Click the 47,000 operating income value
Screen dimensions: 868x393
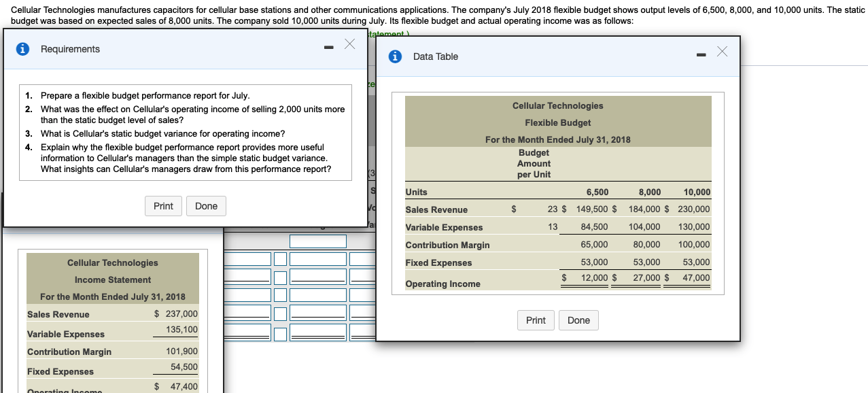696,277
